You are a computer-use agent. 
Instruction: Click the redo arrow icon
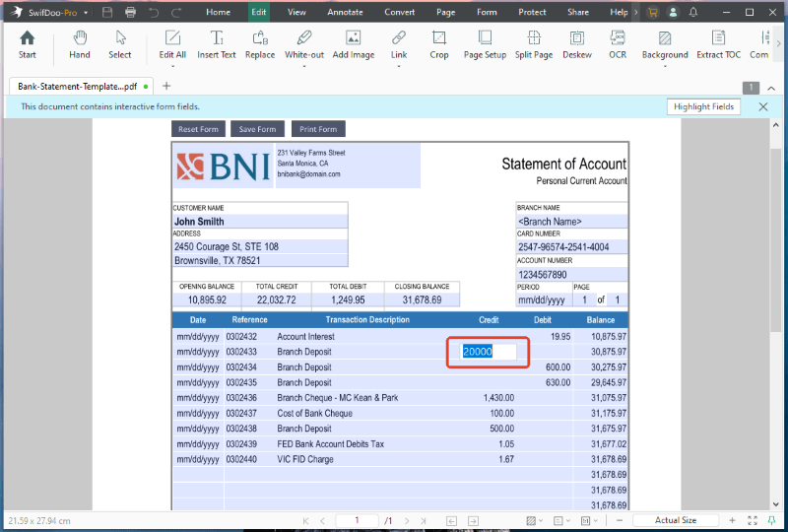176,12
